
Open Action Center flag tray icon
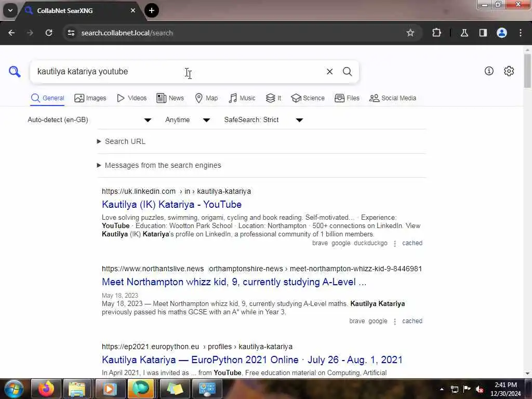[467, 389]
